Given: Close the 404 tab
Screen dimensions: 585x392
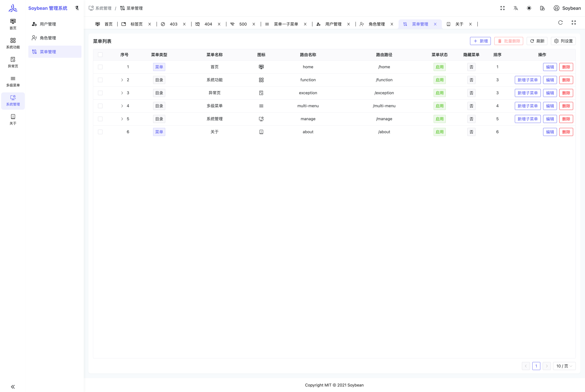Looking at the screenshot, I should (x=219, y=24).
